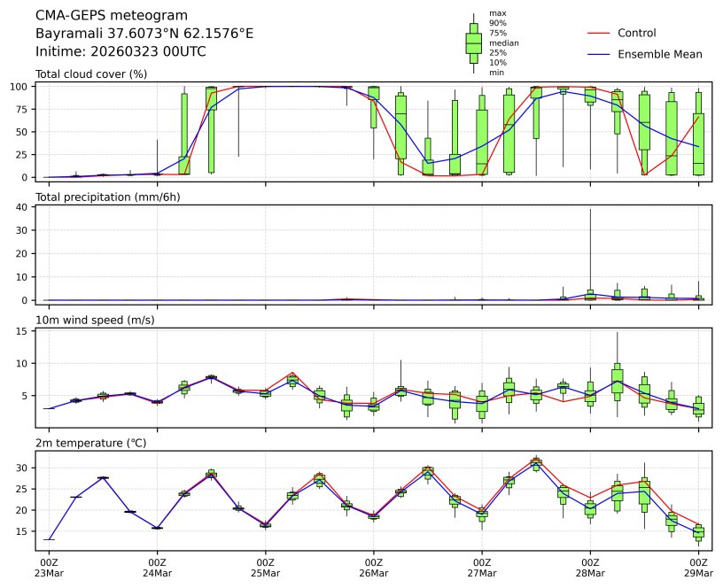This screenshot has height=588, width=723.
Task: Click the blue Ensemble Mean legend line
Action: pos(599,55)
